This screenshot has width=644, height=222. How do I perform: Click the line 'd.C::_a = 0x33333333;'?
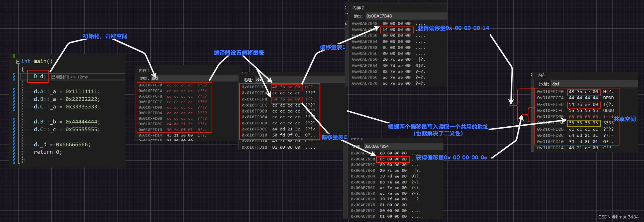(67, 107)
